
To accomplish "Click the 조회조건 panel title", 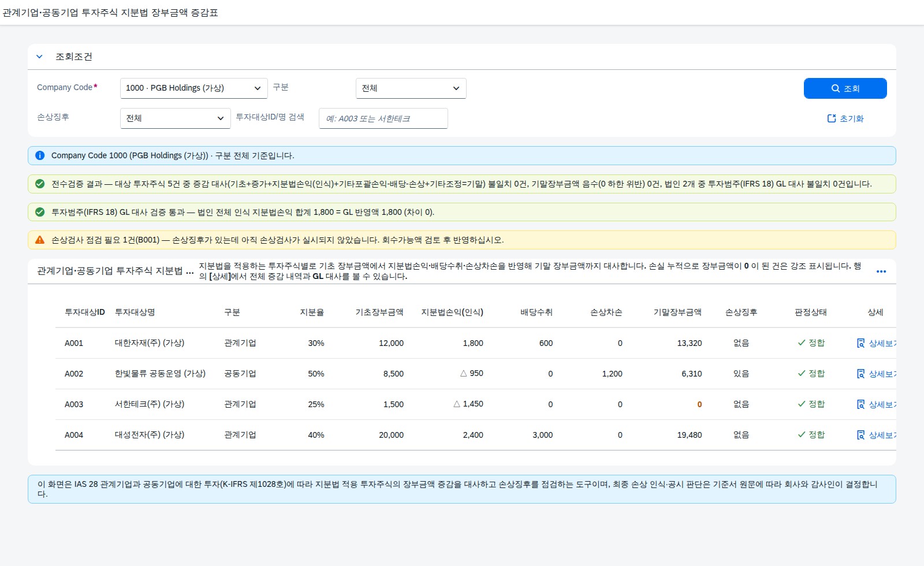I will (74, 57).
